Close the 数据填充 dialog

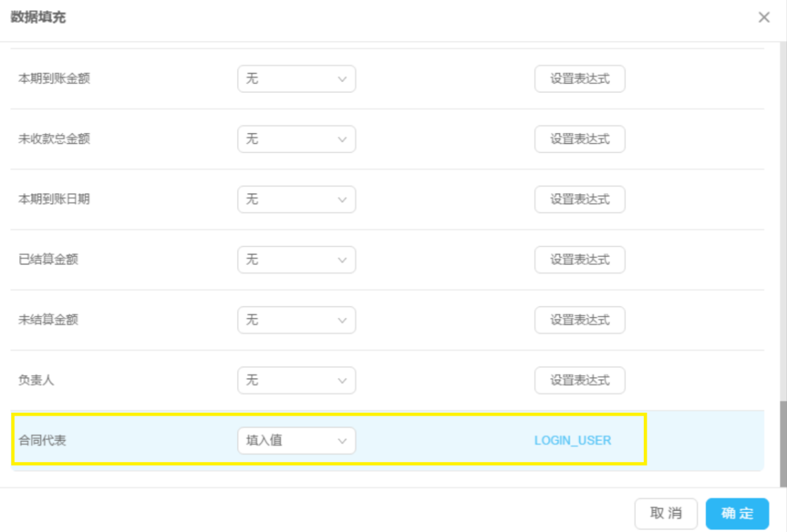(x=764, y=18)
